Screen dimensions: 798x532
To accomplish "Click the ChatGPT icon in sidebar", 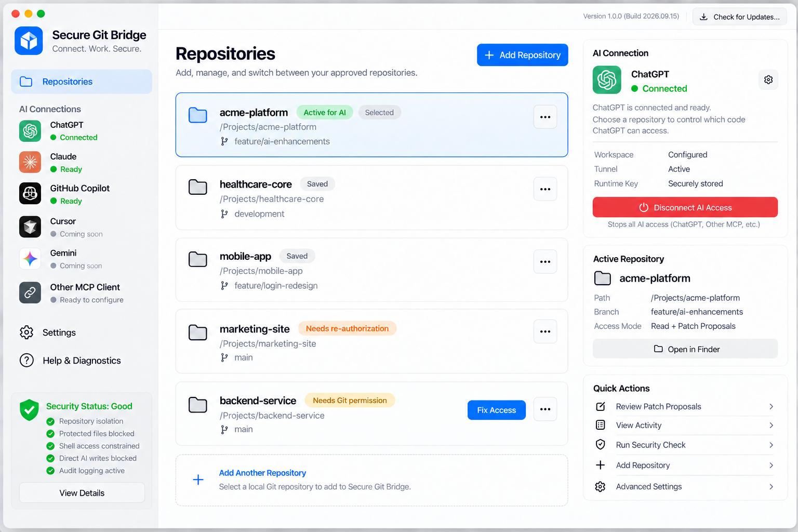I will click(x=30, y=131).
